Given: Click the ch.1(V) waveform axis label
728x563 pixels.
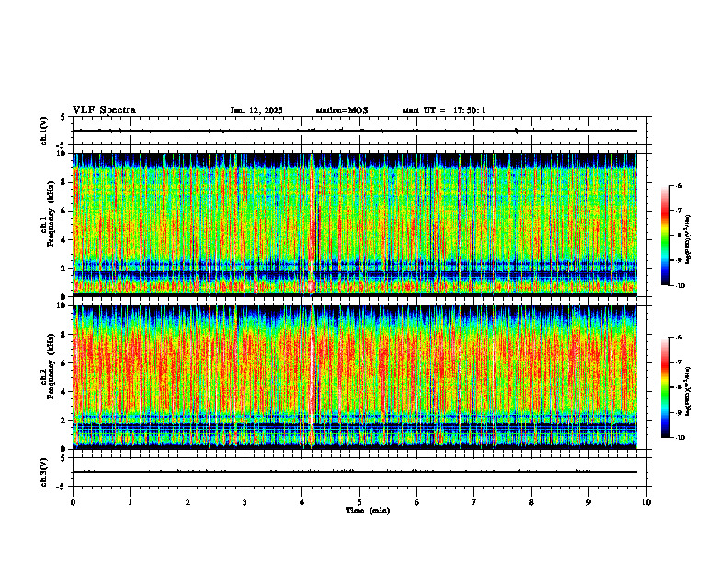Looking at the screenshot, I should 44,131.
